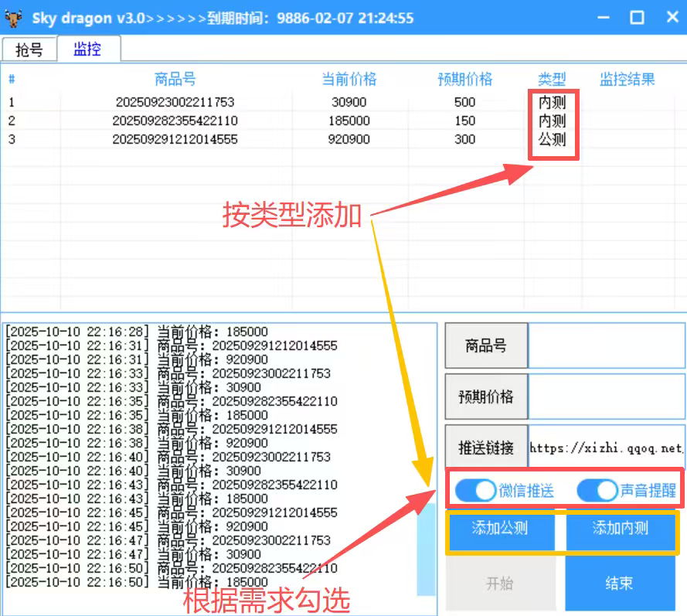Sort by the 当前价格 column header
This screenshot has height=616, width=687.
349,79
